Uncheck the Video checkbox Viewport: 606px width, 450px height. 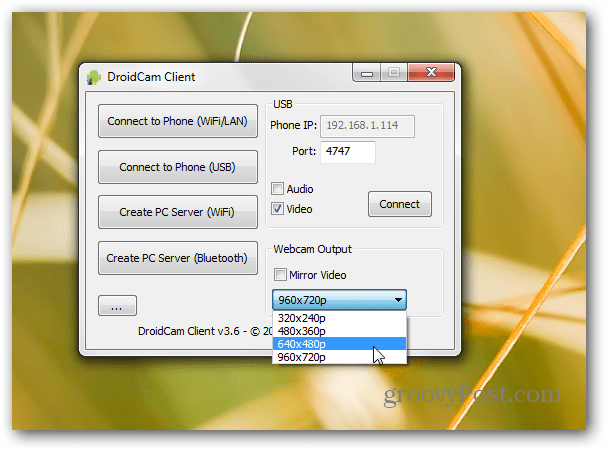(x=277, y=209)
